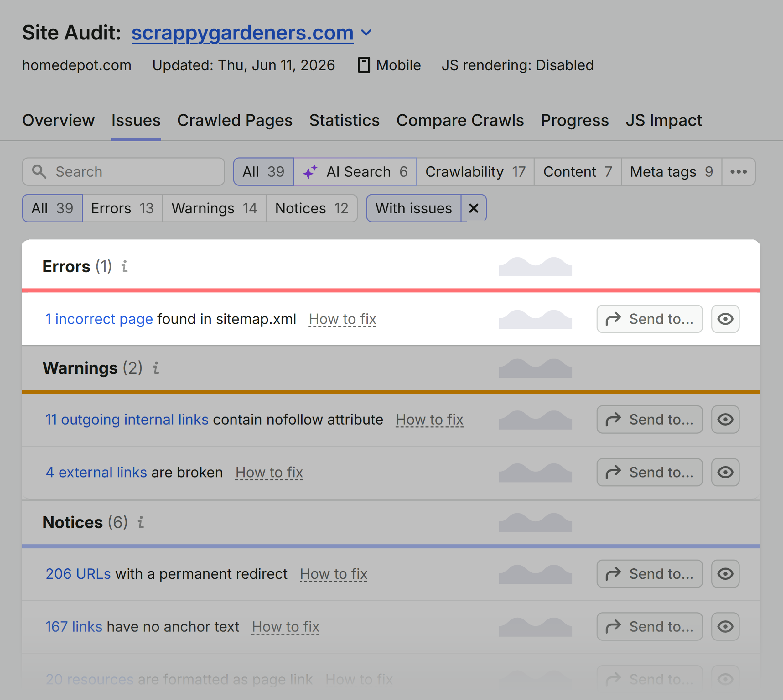Go to the Statistics tab
This screenshot has height=700, width=783.
coord(345,120)
